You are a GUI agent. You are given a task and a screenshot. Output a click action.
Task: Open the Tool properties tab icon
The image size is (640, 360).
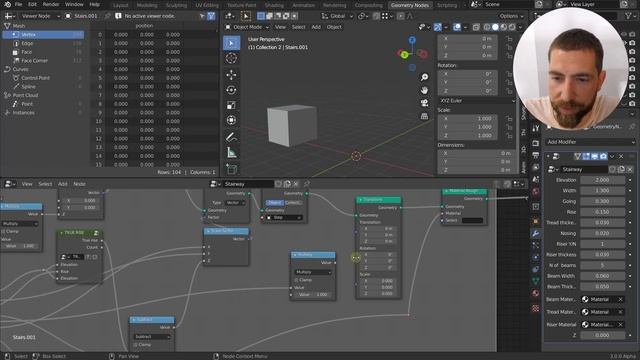(x=536, y=129)
